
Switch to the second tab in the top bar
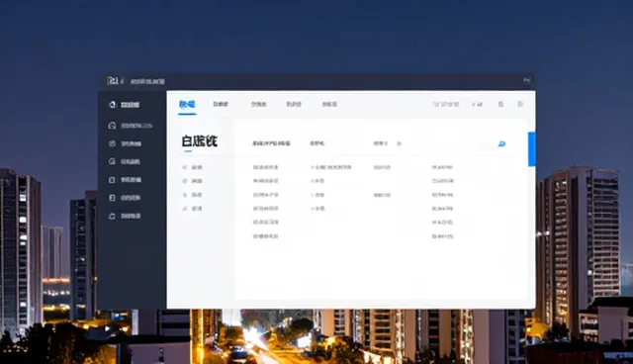click(x=221, y=104)
